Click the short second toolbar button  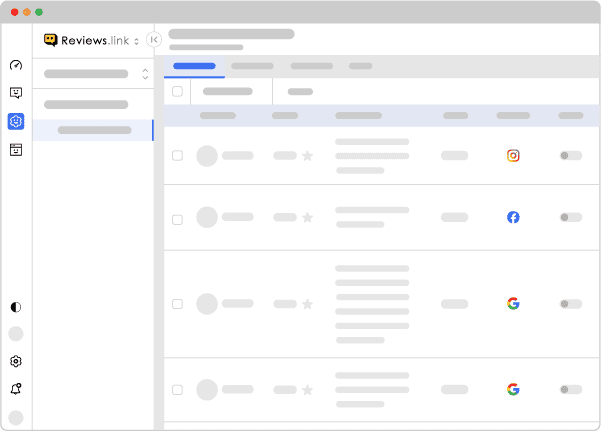pos(300,91)
